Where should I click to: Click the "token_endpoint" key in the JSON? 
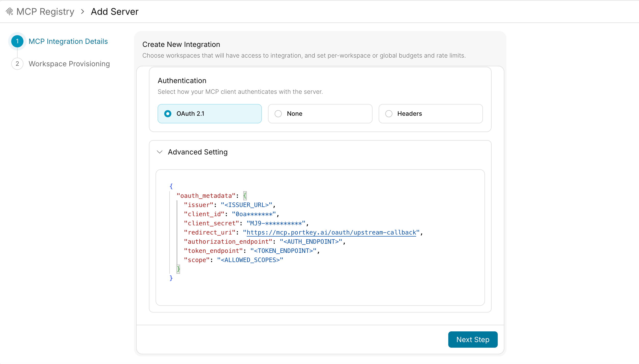pos(213,251)
